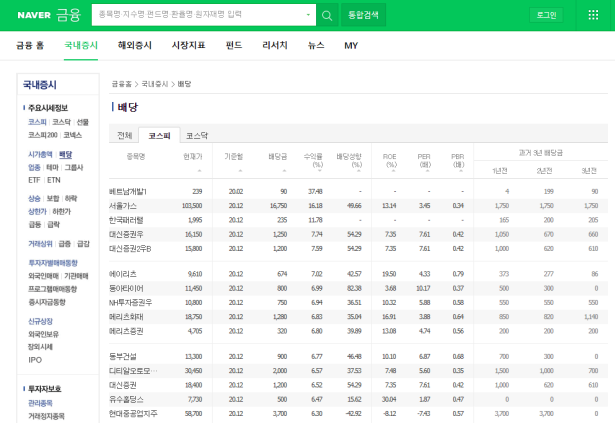Open sidebar 신규상장 link
Image resolution: width=615 pixels, height=423 pixels.
pos(40,321)
